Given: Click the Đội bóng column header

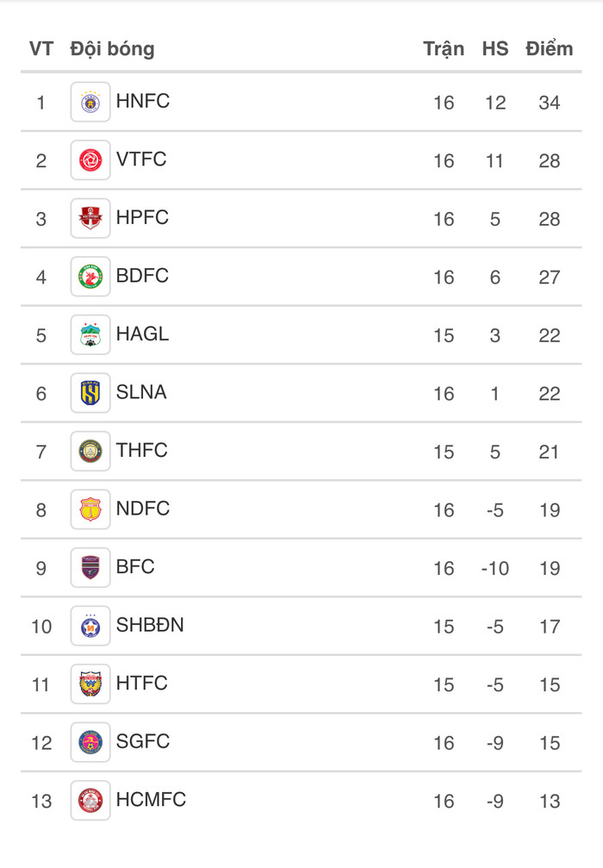Looking at the screenshot, I should pyautogui.click(x=112, y=49).
